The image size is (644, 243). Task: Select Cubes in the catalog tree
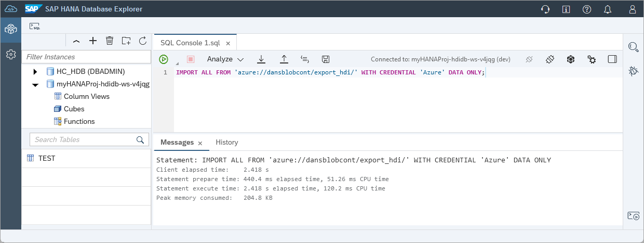(74, 109)
